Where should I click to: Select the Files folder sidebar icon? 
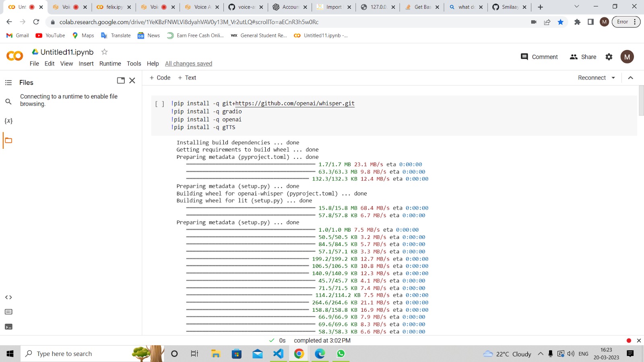(8, 140)
